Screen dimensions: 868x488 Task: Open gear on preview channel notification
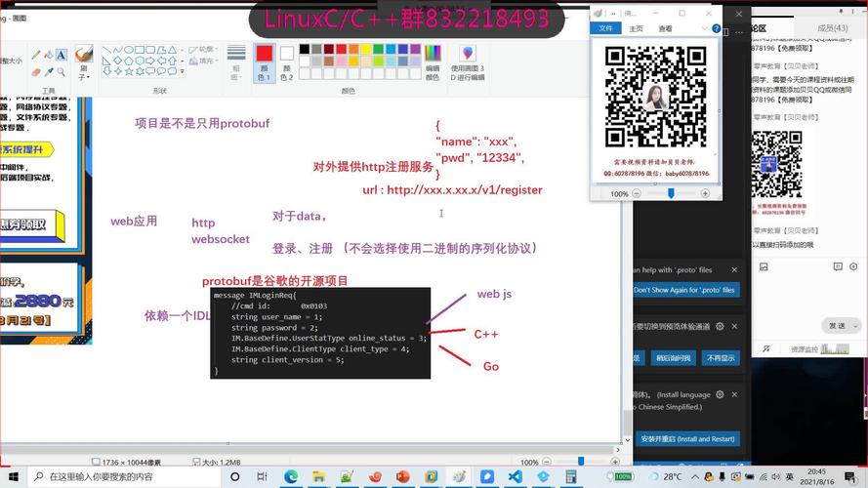coord(720,326)
